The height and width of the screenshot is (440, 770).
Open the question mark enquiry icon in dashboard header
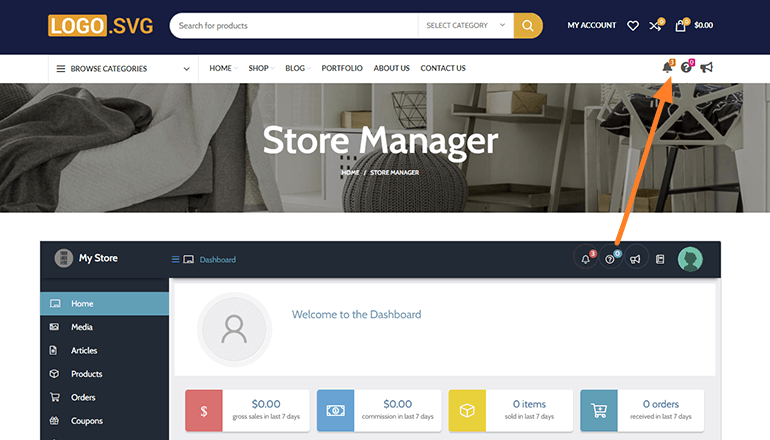click(610, 259)
